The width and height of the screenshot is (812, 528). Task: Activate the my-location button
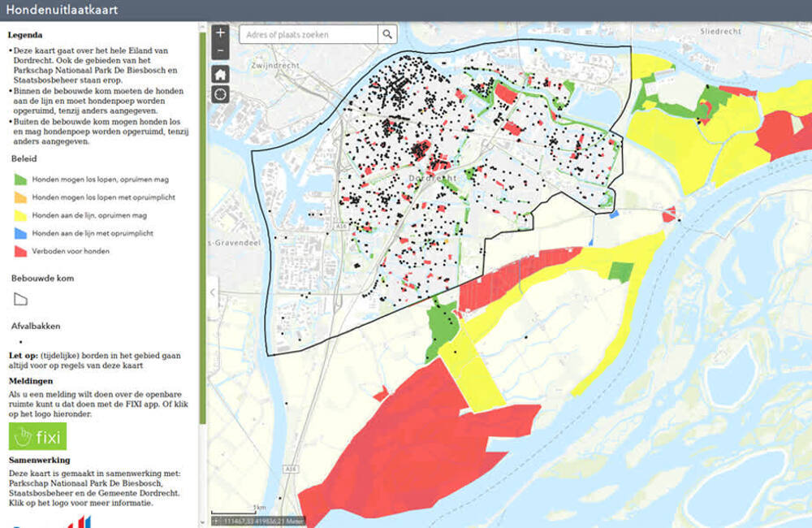(220, 94)
